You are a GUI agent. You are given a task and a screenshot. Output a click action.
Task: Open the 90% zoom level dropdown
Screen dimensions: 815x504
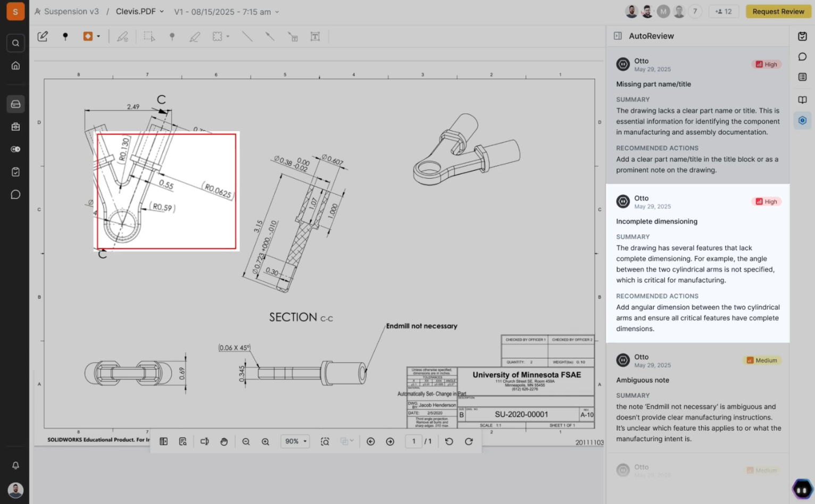click(295, 441)
